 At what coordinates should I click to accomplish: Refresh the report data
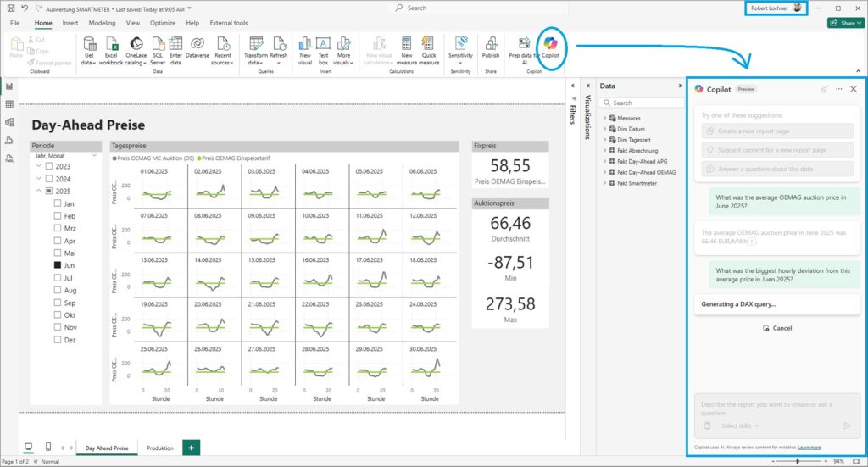tap(279, 50)
